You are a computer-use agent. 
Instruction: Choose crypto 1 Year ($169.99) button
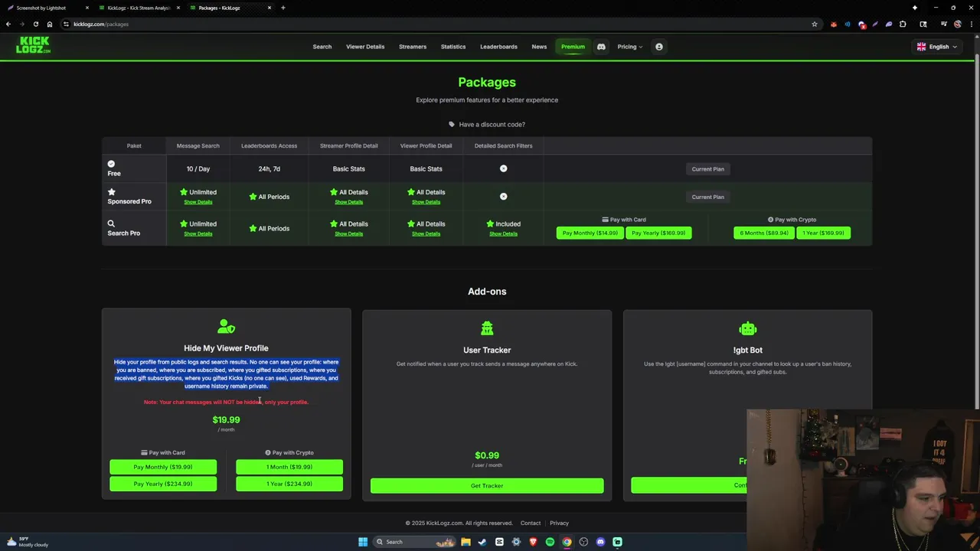823,233
